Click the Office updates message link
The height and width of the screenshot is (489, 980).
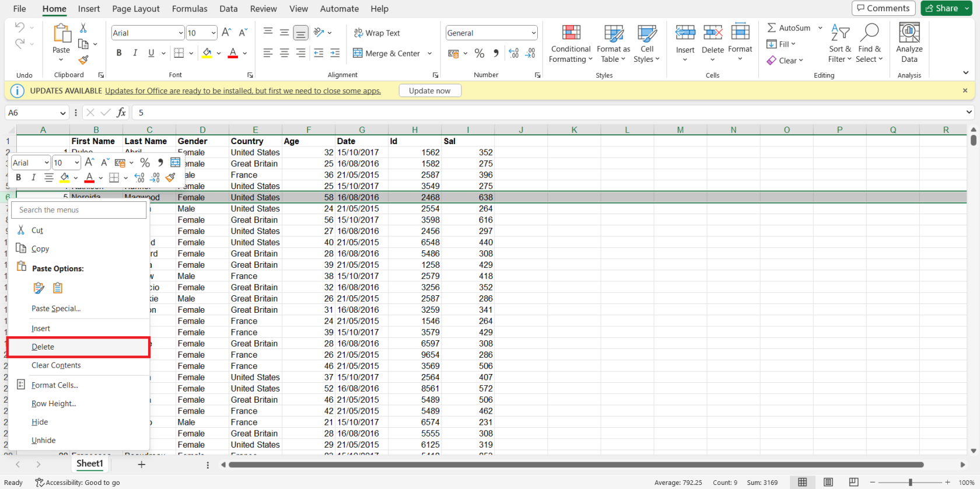click(x=243, y=90)
